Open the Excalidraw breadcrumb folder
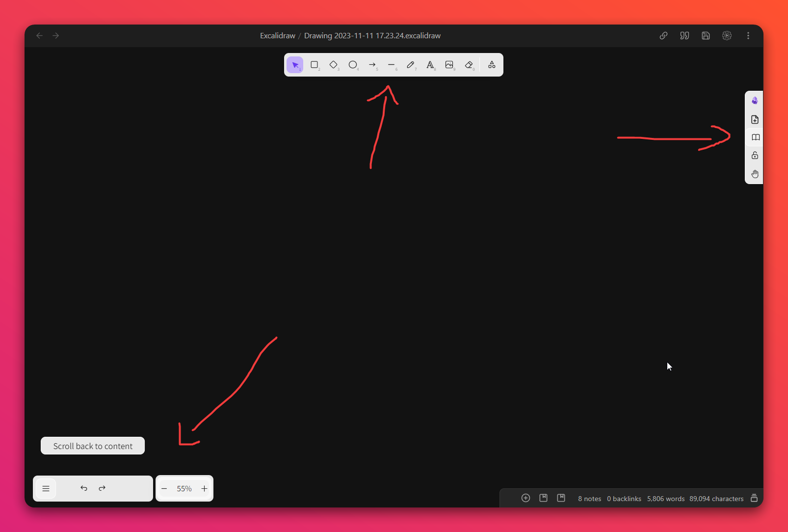This screenshot has height=532, width=788. coord(277,35)
